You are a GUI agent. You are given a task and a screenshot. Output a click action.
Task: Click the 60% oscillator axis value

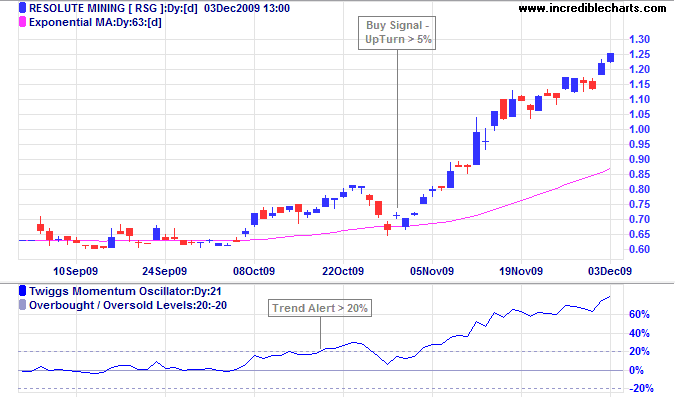point(639,314)
